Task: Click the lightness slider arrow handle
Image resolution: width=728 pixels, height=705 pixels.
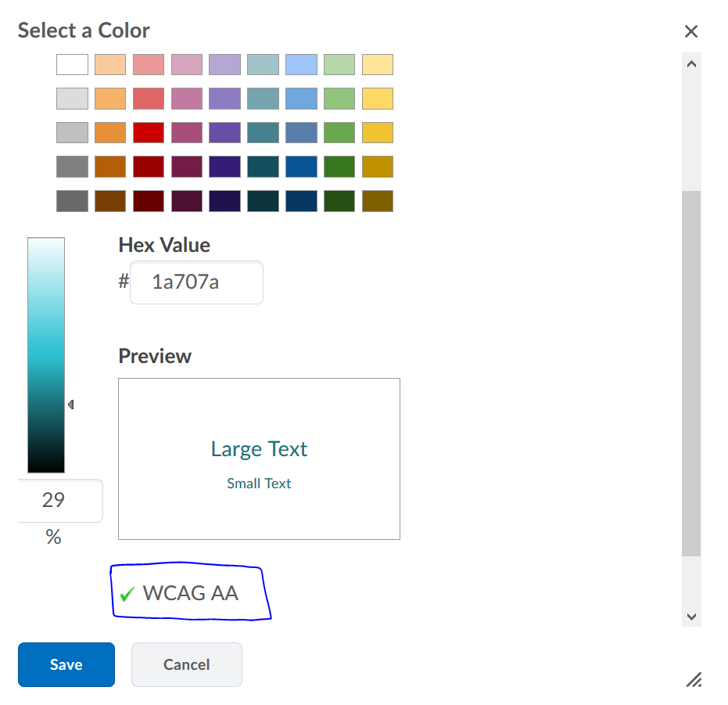Action: coord(70,405)
